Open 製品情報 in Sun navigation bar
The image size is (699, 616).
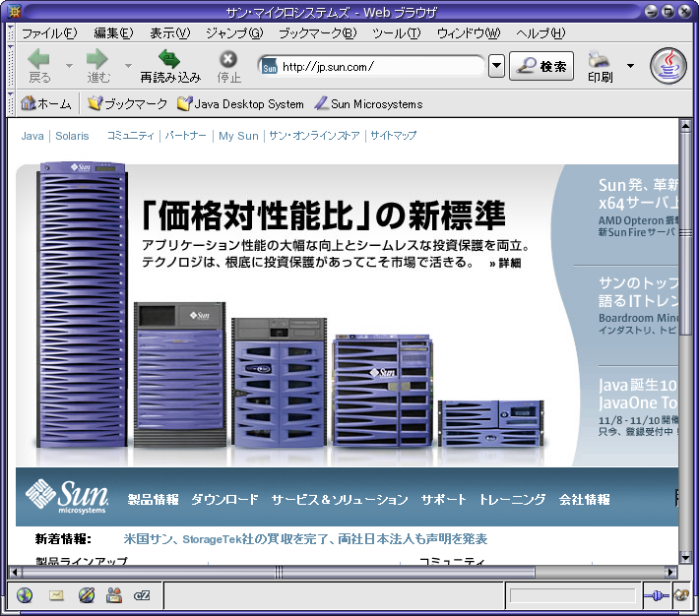pos(153,499)
